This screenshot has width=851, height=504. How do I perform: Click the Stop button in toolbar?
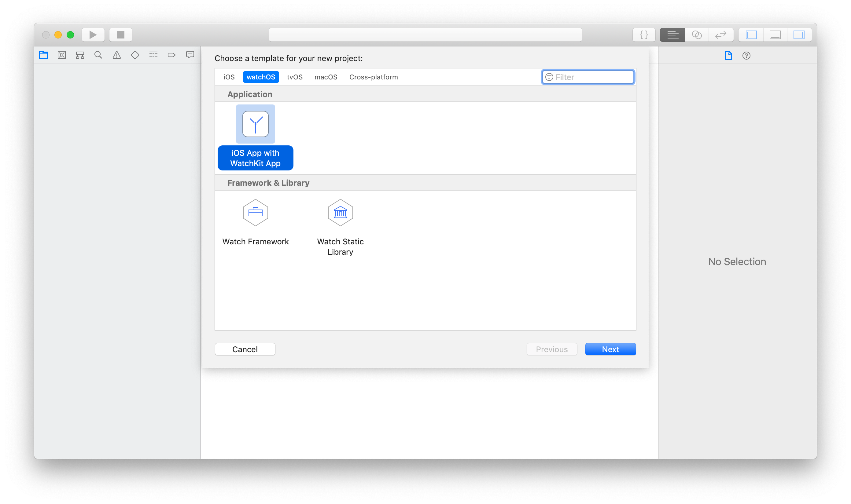click(x=121, y=35)
